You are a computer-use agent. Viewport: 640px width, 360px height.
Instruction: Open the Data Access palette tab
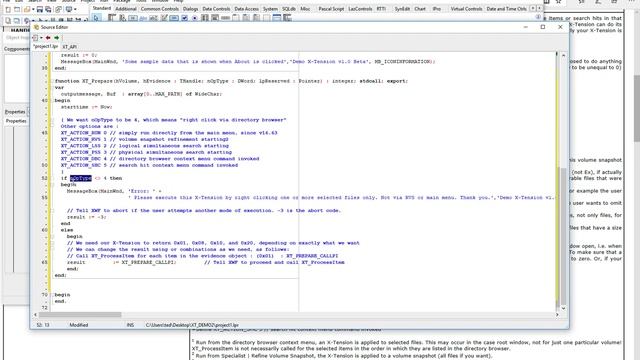click(x=246, y=9)
